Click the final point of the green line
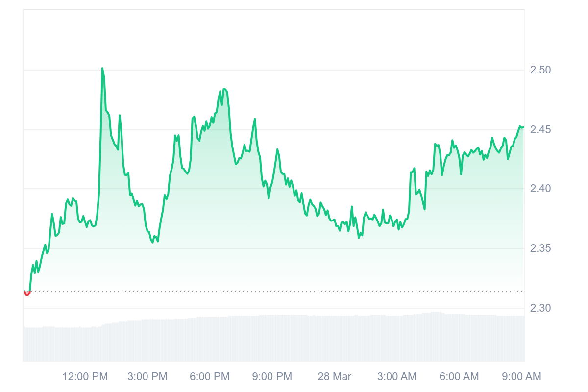 (x=523, y=127)
